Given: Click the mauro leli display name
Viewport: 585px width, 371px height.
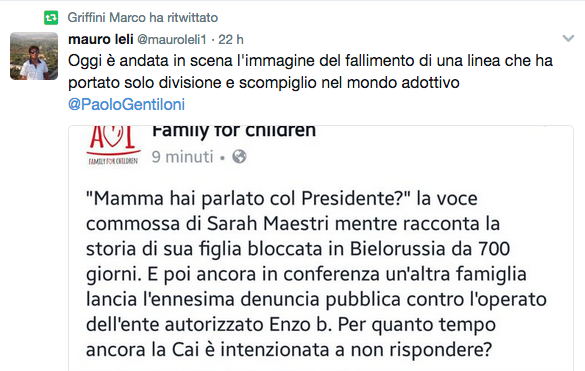Looking at the screenshot, I should click(x=101, y=39).
